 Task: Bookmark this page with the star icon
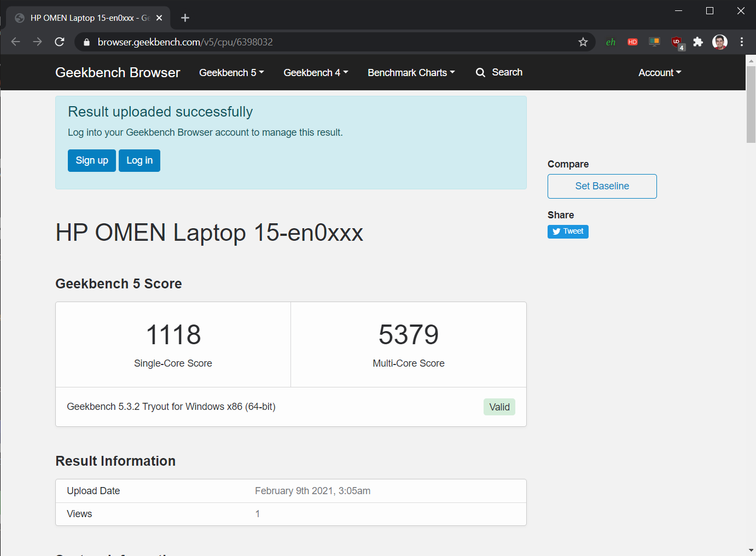tap(583, 42)
